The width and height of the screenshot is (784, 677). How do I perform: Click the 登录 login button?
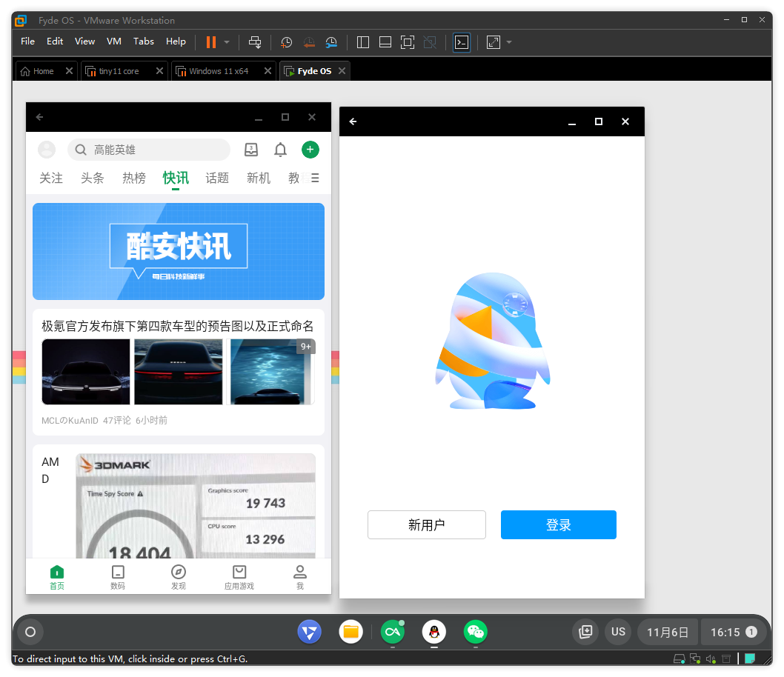tap(558, 525)
